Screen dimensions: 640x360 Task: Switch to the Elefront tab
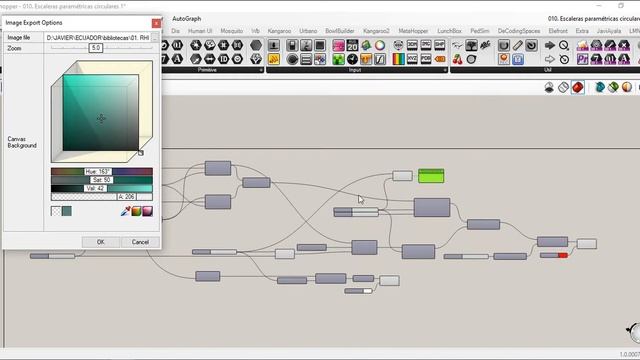point(558,31)
